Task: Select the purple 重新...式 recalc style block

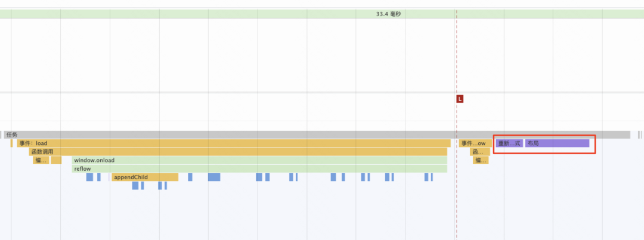Action: [x=509, y=143]
